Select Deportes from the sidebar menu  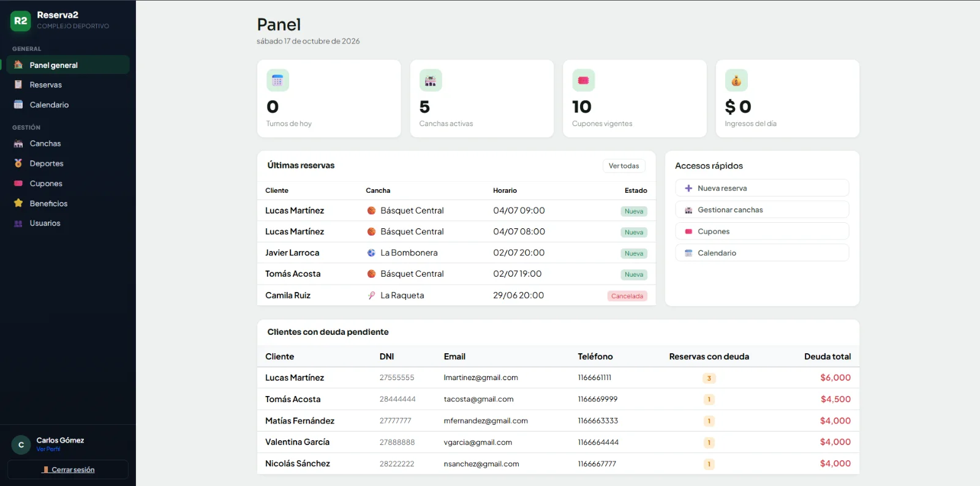[x=68, y=163]
